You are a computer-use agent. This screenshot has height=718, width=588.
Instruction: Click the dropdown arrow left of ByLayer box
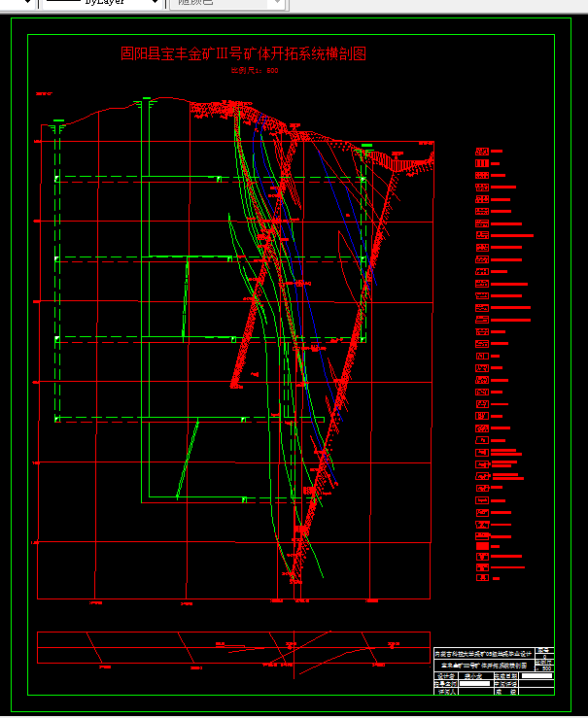(x=27, y=3)
